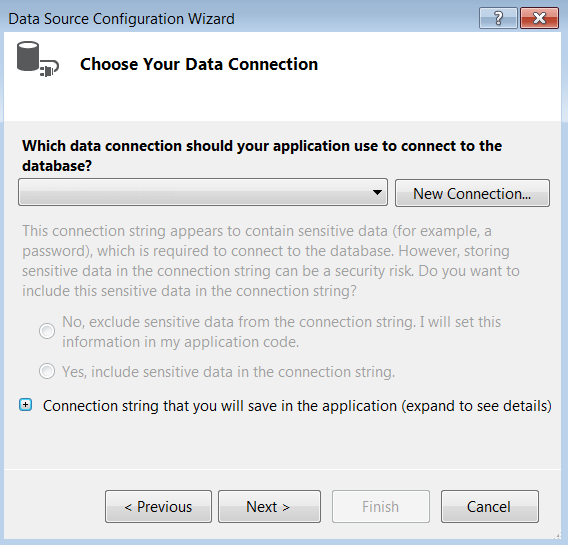
Task: Click the New Connection... button
Action: 472,193
